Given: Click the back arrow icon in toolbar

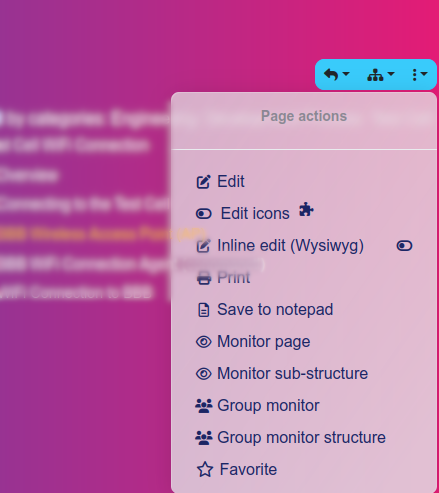Looking at the screenshot, I should pos(331,75).
